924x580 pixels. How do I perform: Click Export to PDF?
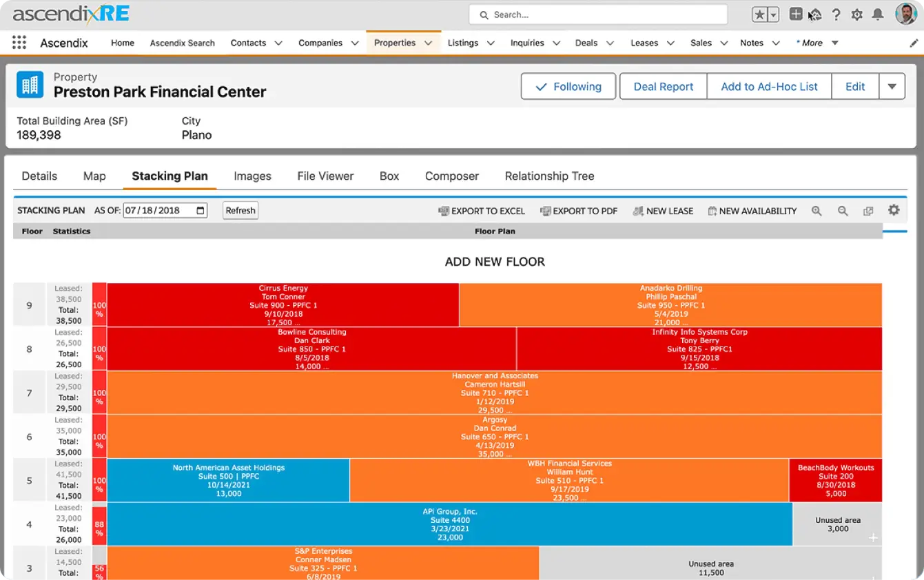tap(579, 211)
